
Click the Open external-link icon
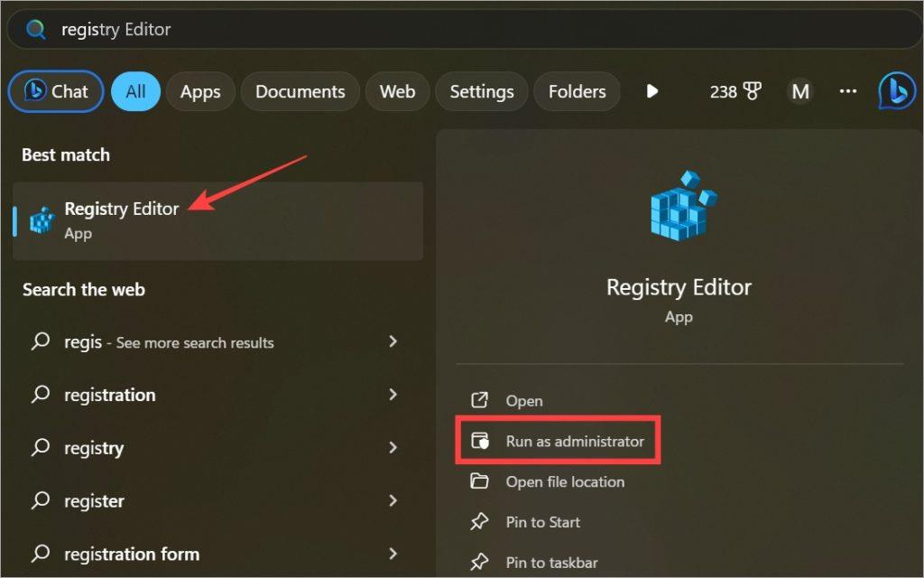pos(480,400)
